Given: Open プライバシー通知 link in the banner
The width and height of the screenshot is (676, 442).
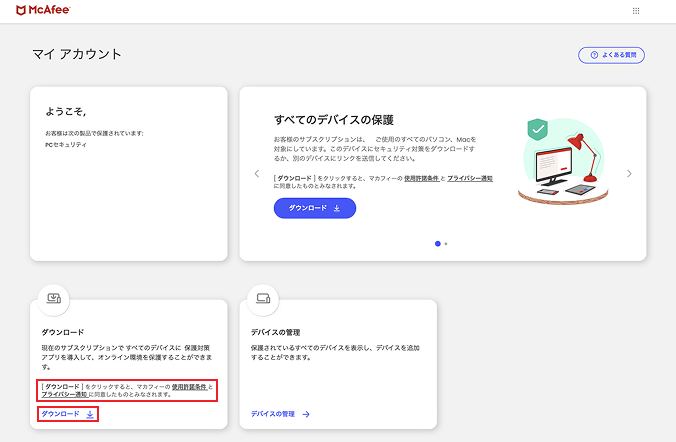Looking at the screenshot, I should click(470, 179).
